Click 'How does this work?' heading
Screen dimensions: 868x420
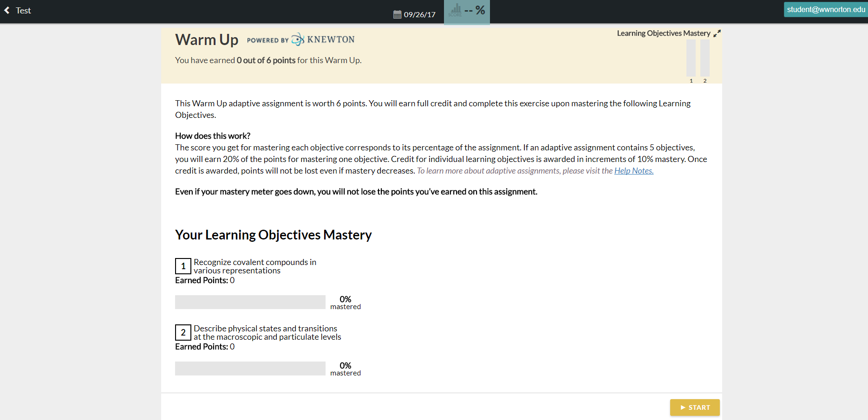[213, 136]
